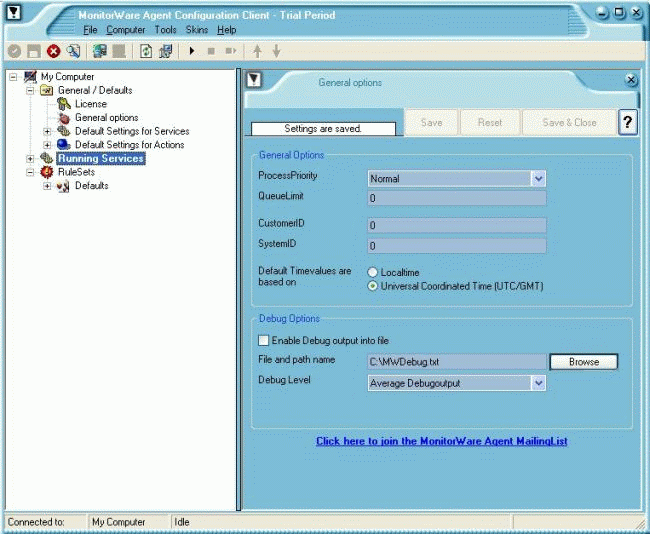Click the help question mark button

[628, 122]
